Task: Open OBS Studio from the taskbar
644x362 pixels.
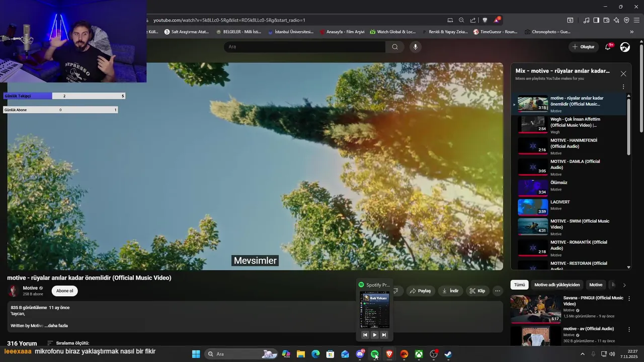Action: 434,354
